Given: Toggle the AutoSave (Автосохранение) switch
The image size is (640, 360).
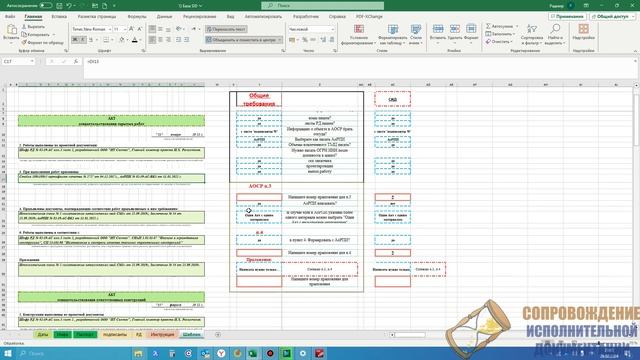Looking at the screenshot, I should [46, 6].
